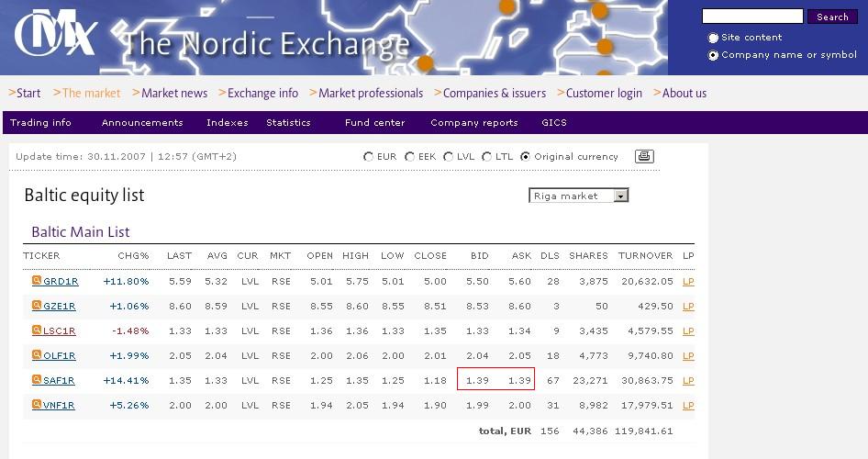Click the magnifier icon beside GRD1R ticker

(37, 281)
